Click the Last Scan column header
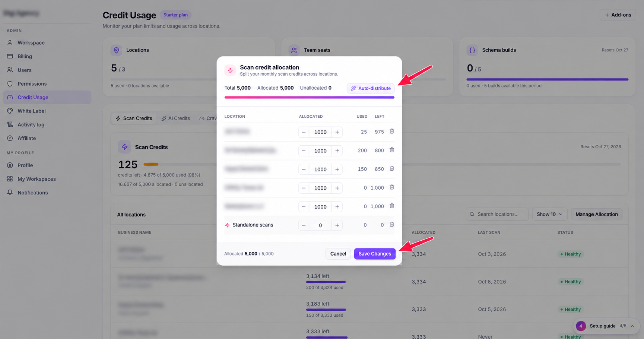644x339 pixels. coord(489,232)
